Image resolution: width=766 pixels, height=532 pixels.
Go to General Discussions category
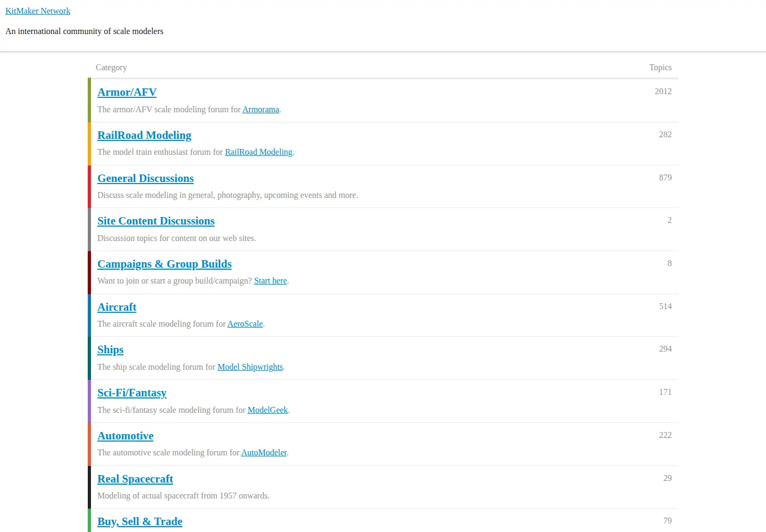(145, 179)
